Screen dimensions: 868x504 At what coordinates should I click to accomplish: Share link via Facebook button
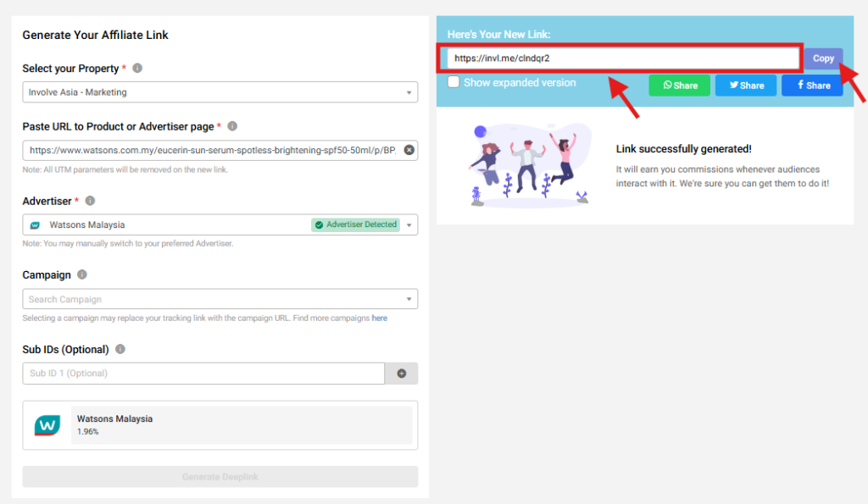click(x=812, y=86)
